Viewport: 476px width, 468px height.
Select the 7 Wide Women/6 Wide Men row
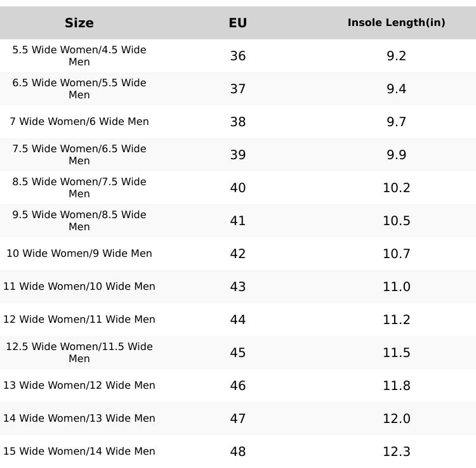tap(79, 122)
